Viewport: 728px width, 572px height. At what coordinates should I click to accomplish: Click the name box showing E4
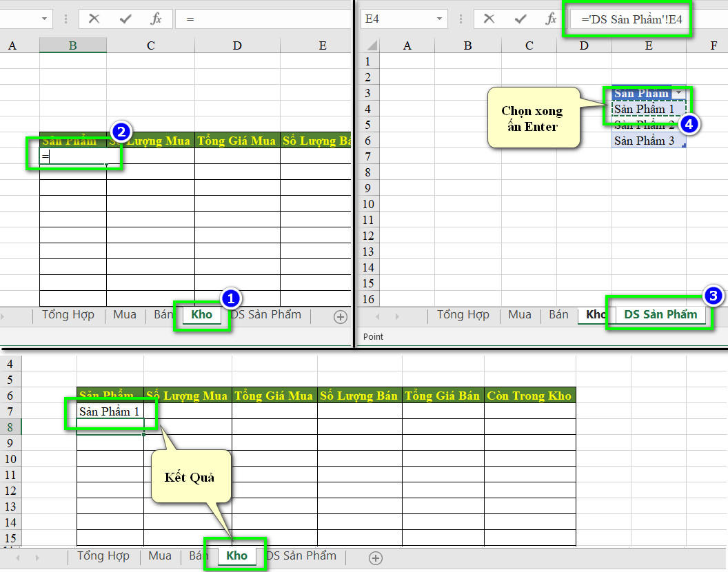[398, 19]
